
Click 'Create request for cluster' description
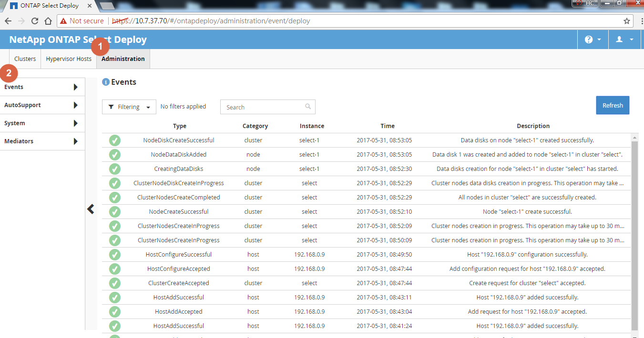point(527,283)
